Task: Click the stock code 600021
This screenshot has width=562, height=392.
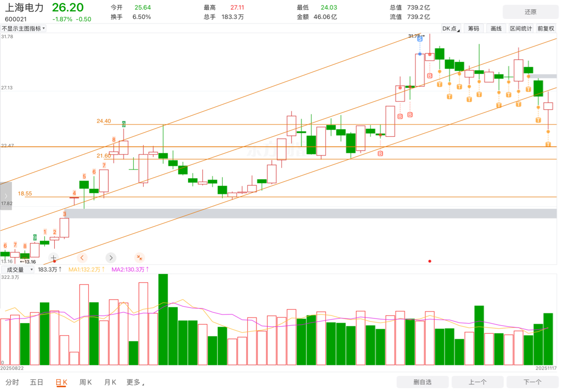Action: [16, 19]
